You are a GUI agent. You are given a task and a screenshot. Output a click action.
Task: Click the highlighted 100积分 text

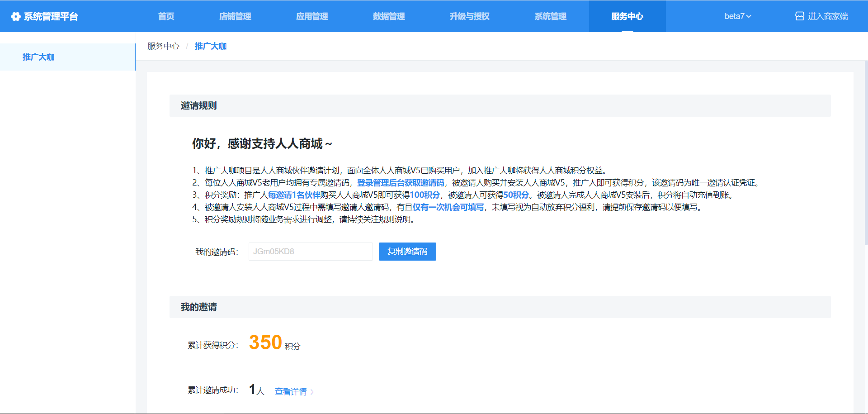(x=425, y=195)
